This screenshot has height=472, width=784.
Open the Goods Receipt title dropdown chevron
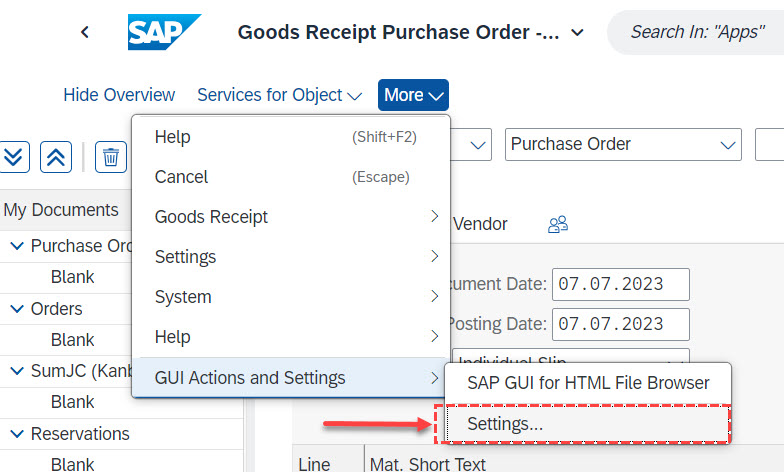coord(577,33)
